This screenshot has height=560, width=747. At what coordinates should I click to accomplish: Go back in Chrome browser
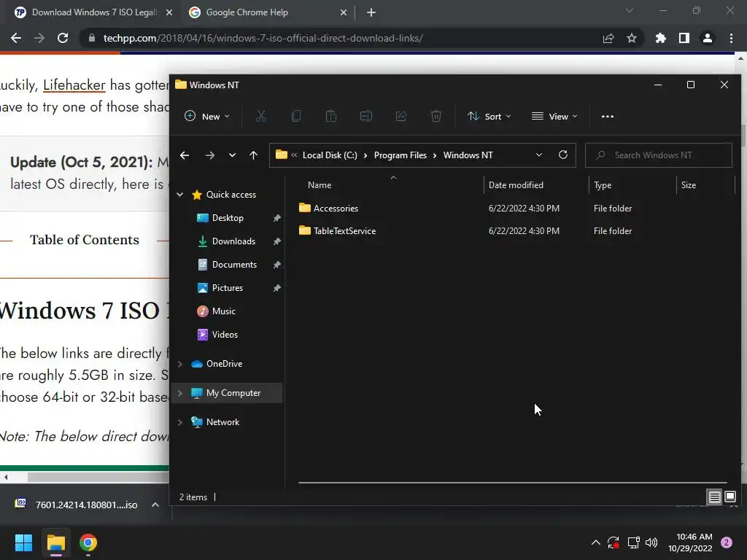point(16,38)
